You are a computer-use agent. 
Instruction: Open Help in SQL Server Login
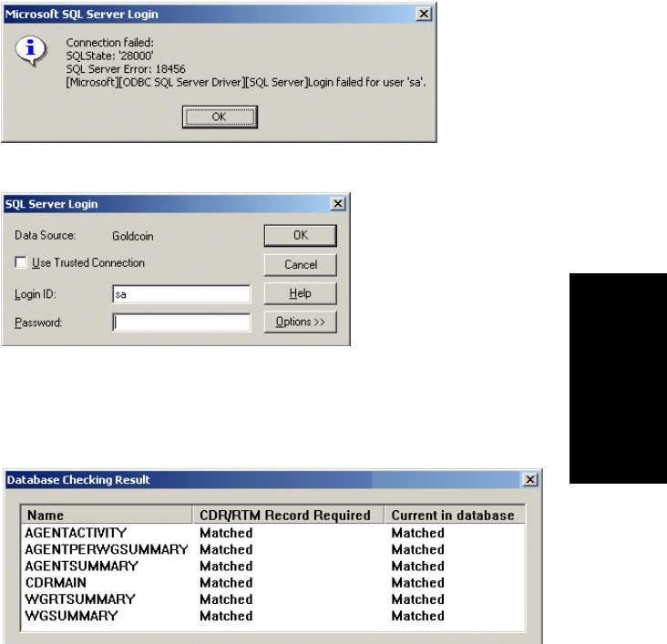tap(301, 293)
